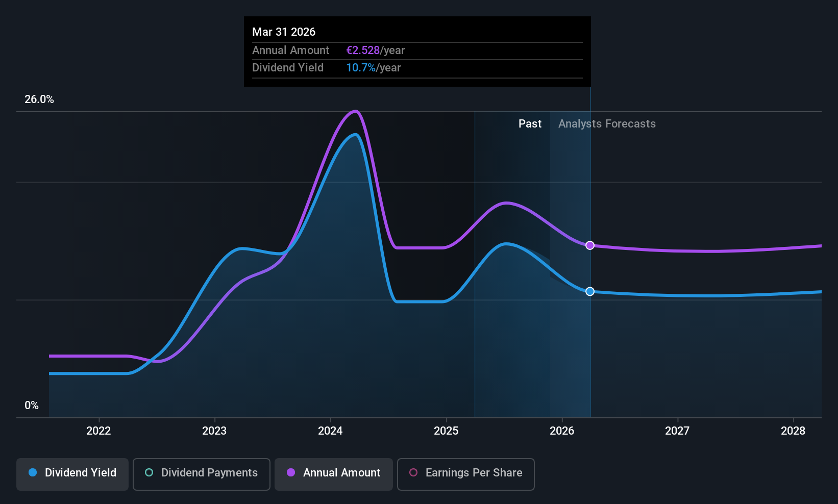The image size is (838, 504).
Task: Click the €2.528/year annual amount value
Action: click(x=363, y=50)
